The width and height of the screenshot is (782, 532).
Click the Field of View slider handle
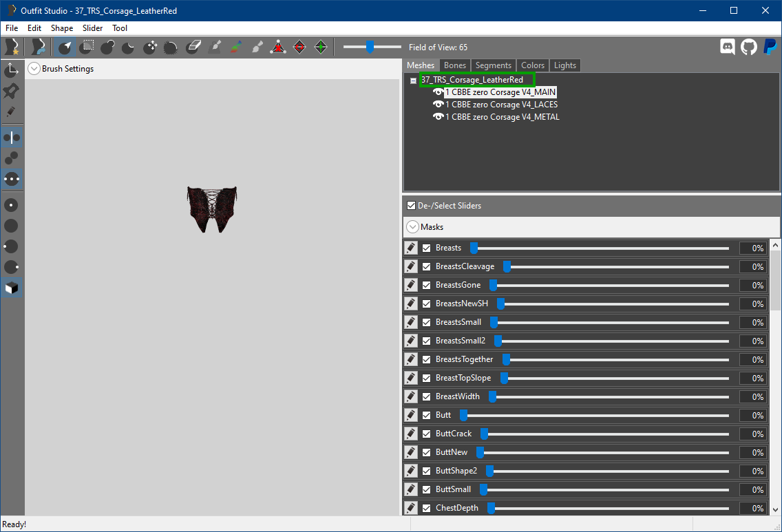370,47
